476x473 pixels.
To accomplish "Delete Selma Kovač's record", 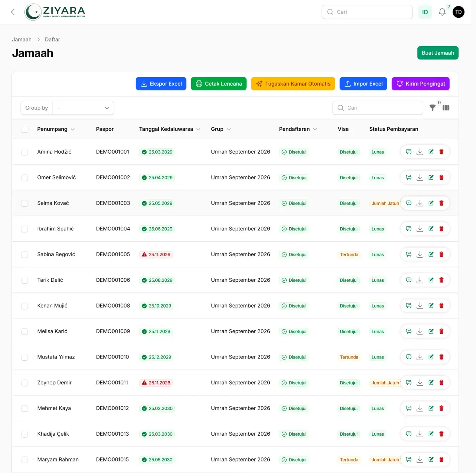I will [441, 203].
